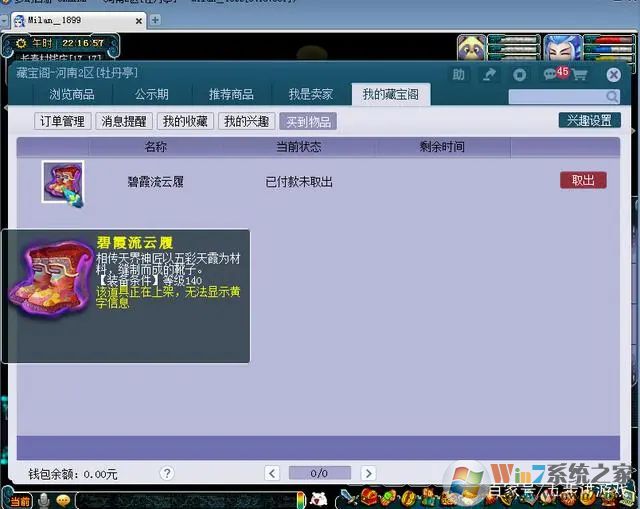Screen dimensions: 640x509
Task: Open the red treasure chest icon
Action: tap(368, 497)
